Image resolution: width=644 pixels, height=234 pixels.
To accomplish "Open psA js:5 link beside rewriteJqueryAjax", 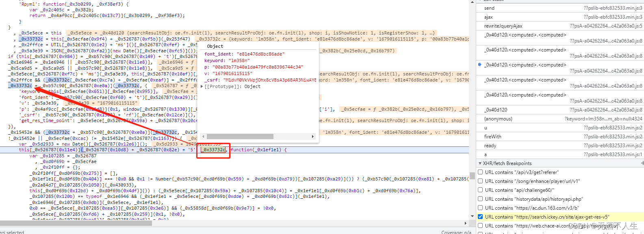I will coord(606,26).
